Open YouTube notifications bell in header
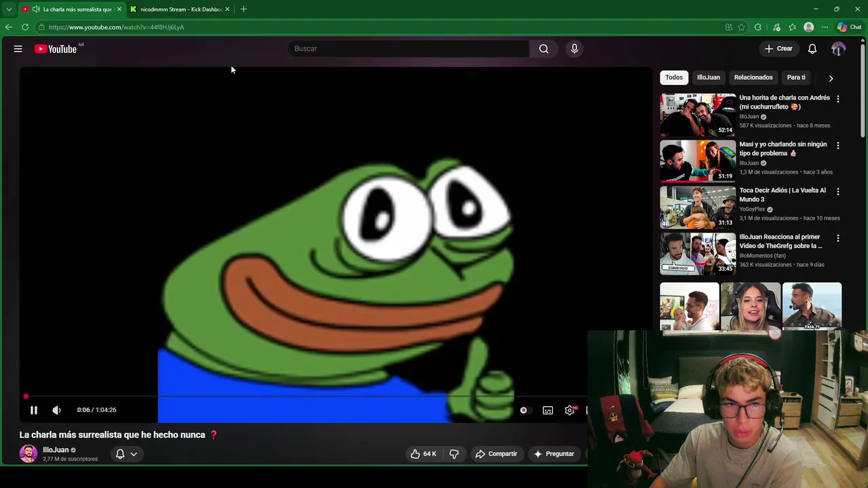The width and height of the screenshot is (868, 488). 812,49
